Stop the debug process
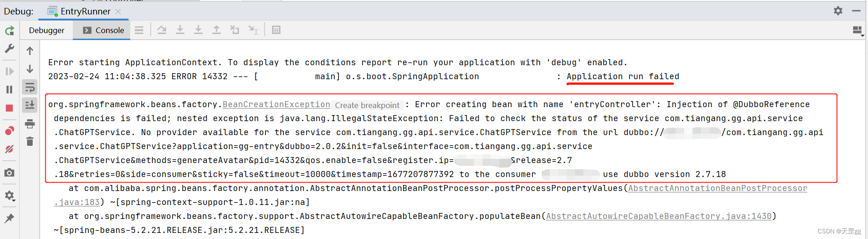Screen dimensions: 868x239 point(9,108)
